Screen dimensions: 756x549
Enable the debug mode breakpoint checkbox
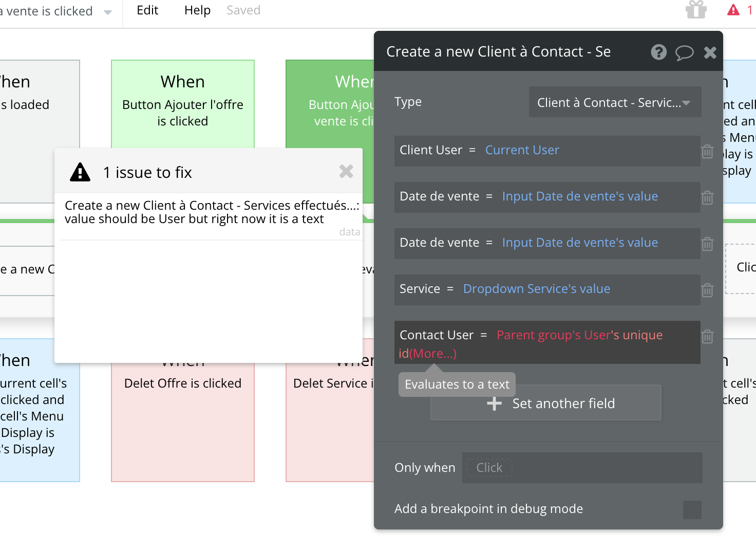692,509
